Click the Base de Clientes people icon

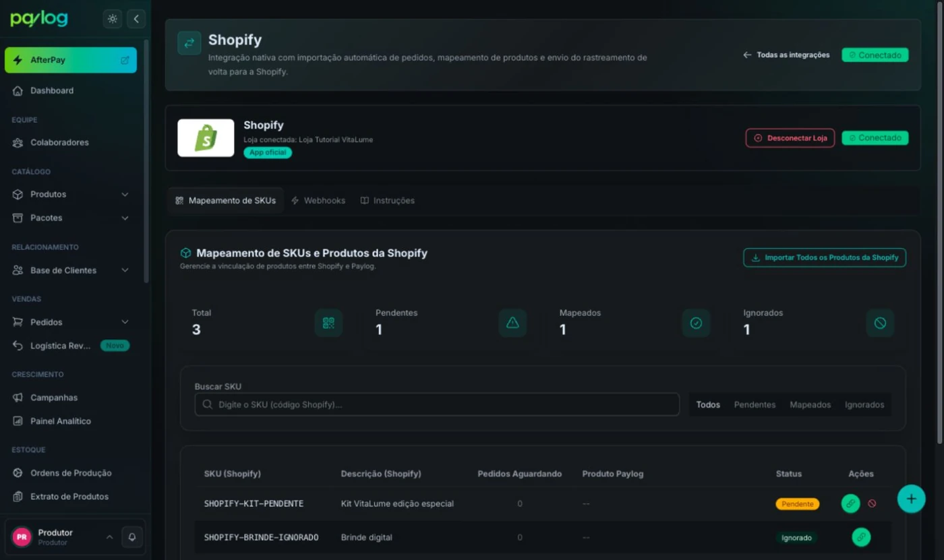coord(18,270)
